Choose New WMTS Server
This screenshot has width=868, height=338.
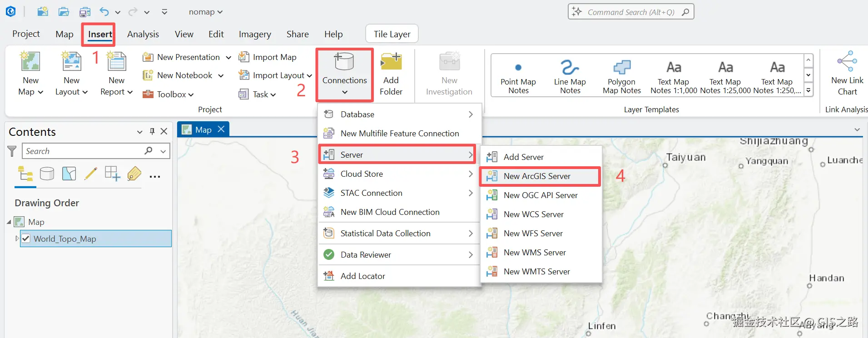541,272
